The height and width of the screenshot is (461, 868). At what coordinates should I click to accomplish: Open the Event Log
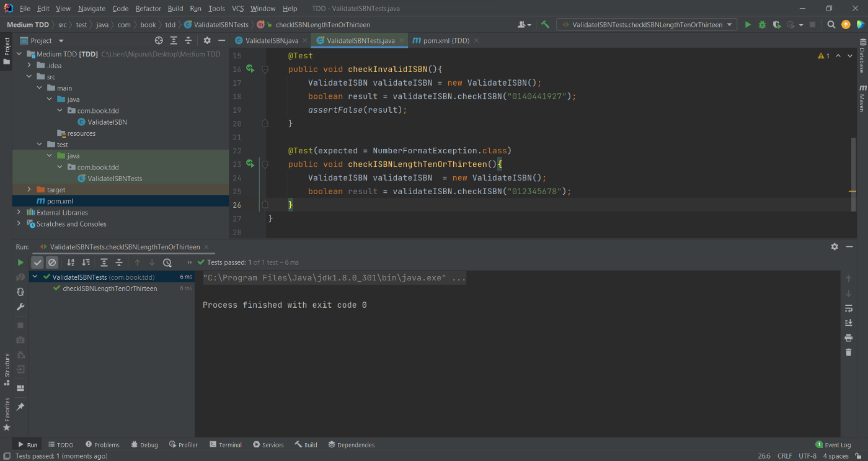point(833,445)
